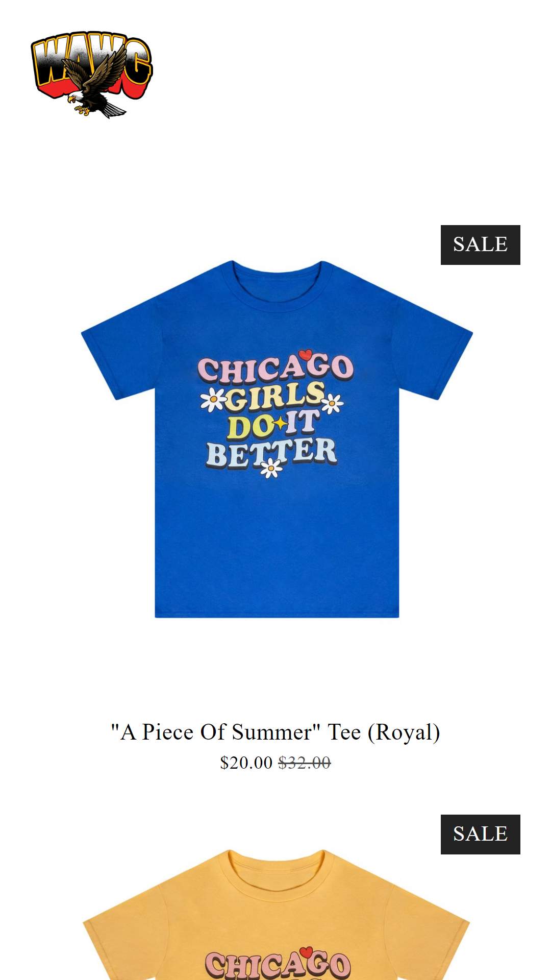Click the daisy right of GIRLS
The height and width of the screenshot is (980, 551).
pos(332,403)
